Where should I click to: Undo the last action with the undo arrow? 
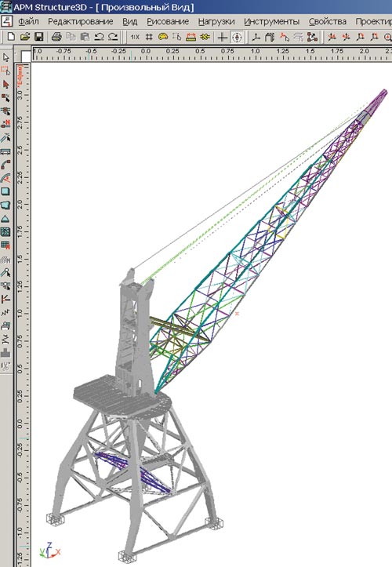[99, 37]
